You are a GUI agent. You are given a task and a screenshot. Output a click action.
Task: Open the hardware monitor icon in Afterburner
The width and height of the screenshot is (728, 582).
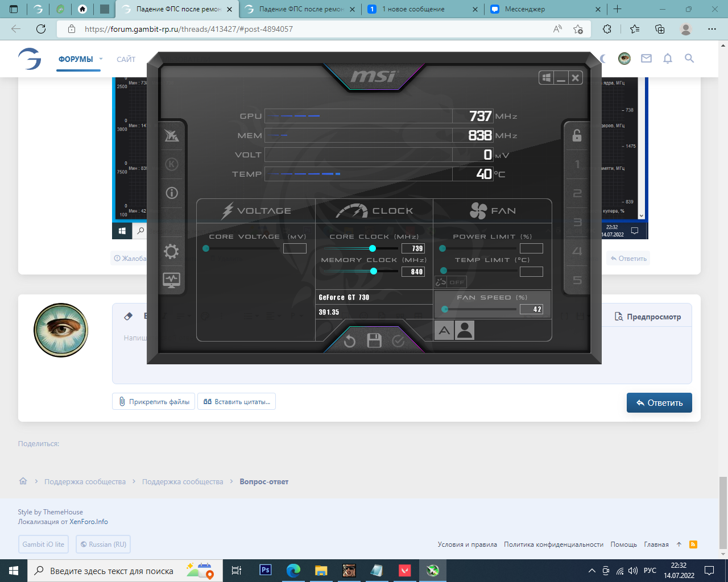[171, 280]
